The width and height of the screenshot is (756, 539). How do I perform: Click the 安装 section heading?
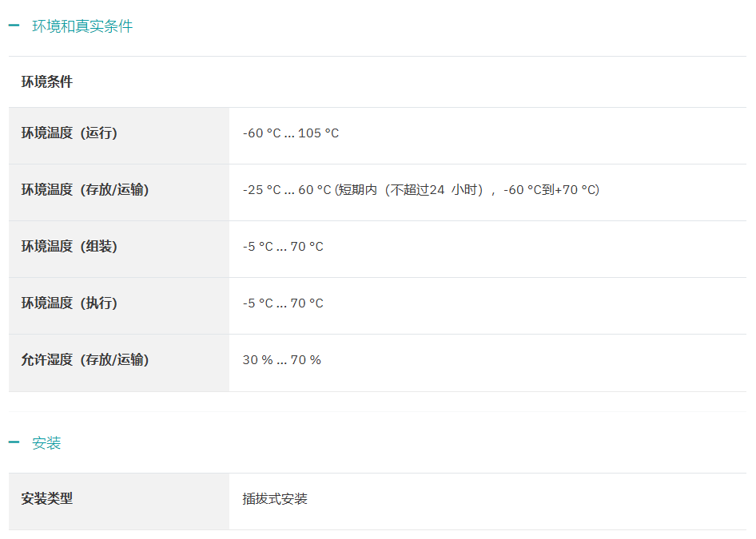[46, 443]
